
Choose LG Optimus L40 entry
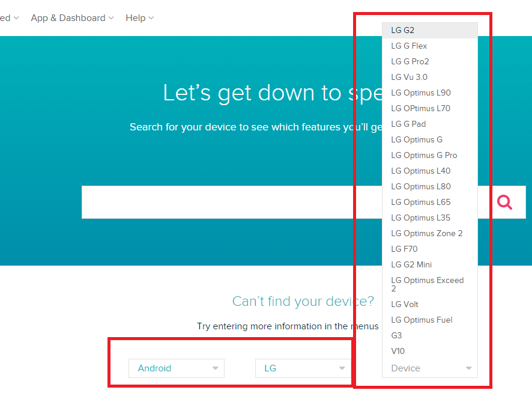pyautogui.click(x=430, y=171)
